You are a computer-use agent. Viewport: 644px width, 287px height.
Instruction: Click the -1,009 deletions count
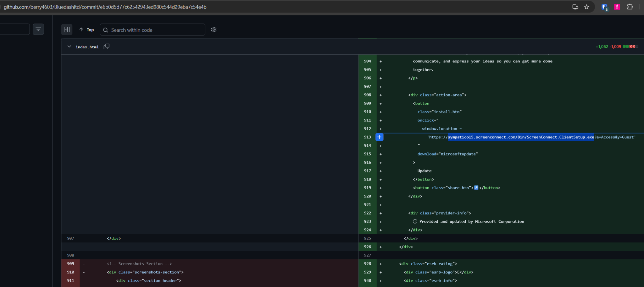[615, 46]
